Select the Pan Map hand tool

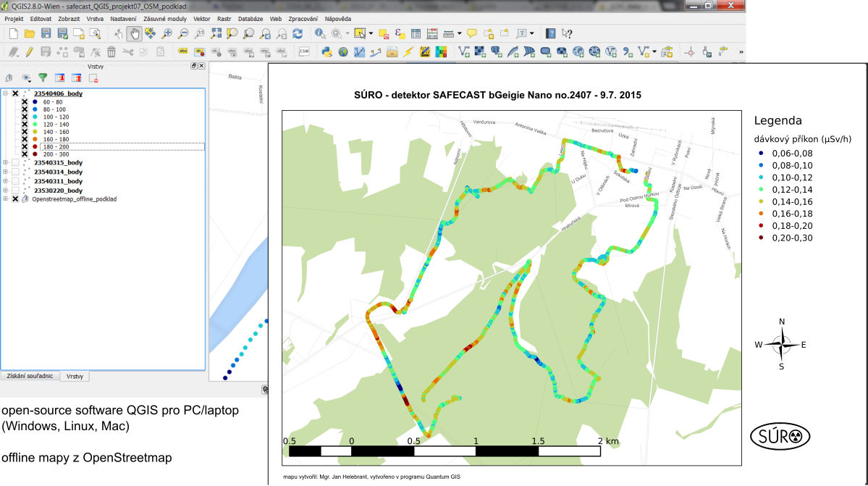pyautogui.click(x=135, y=34)
